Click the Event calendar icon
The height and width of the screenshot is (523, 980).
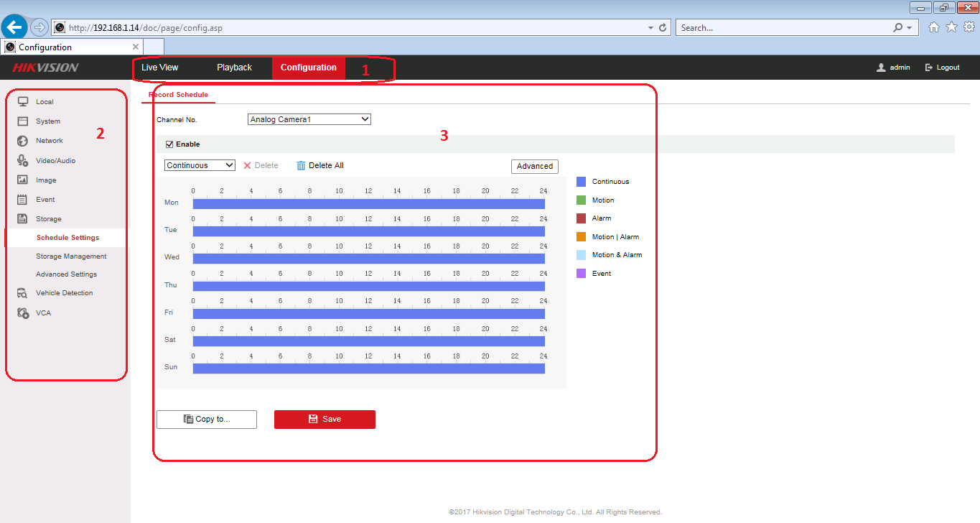click(22, 200)
